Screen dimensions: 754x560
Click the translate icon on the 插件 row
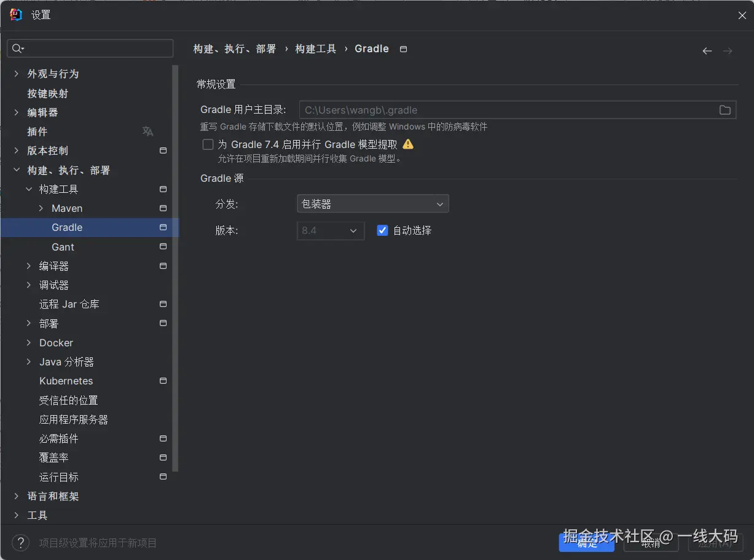(x=147, y=131)
